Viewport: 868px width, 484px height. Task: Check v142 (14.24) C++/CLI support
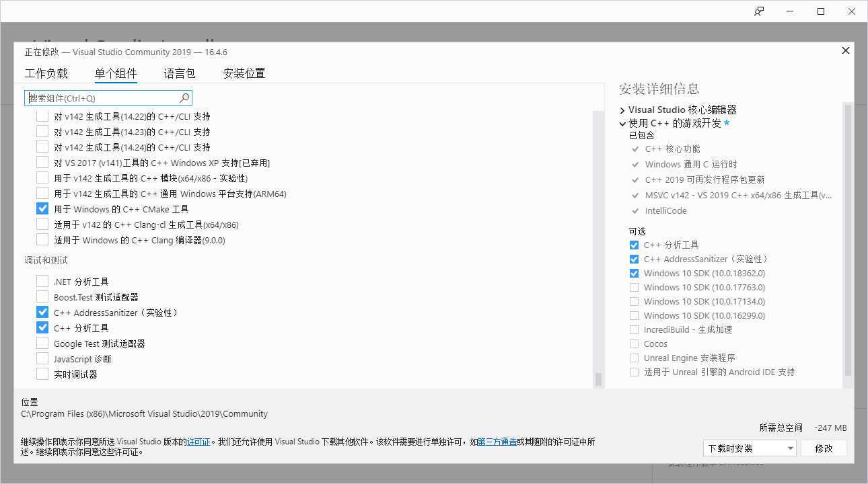click(x=42, y=147)
